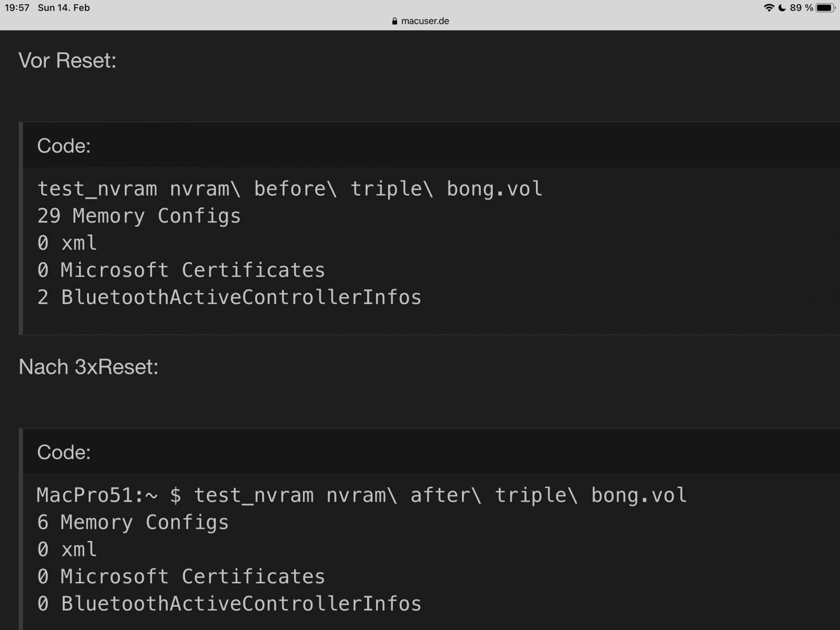This screenshot has width=840, height=630.
Task: Tap '0 BluetoothActiveControllerInfos' line
Action: pyautogui.click(x=229, y=604)
